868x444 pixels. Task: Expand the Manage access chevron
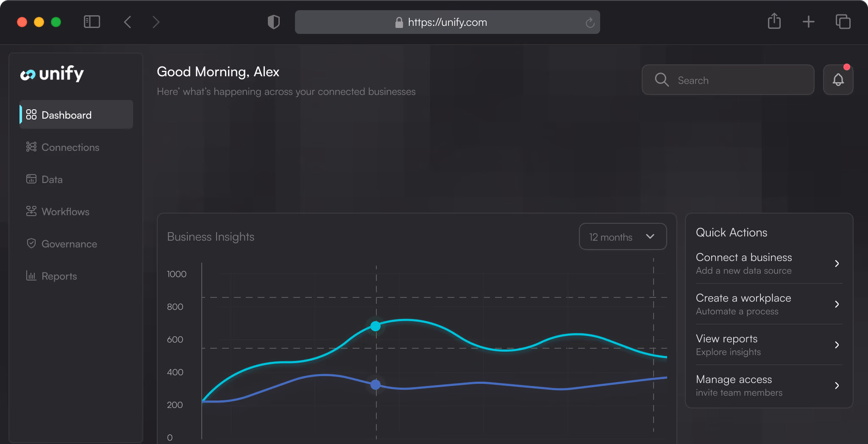[837, 386]
